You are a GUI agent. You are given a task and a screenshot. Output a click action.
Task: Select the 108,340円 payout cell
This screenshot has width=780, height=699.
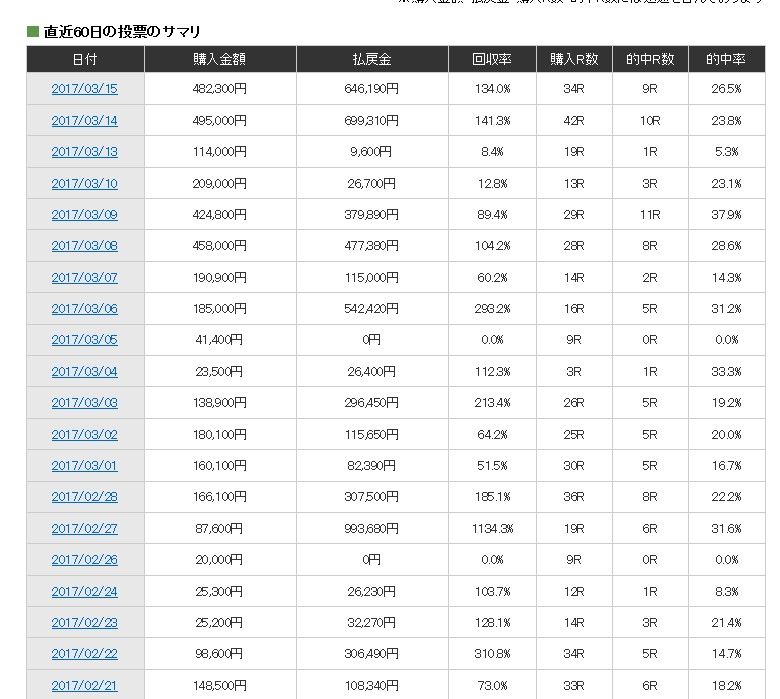(x=372, y=686)
